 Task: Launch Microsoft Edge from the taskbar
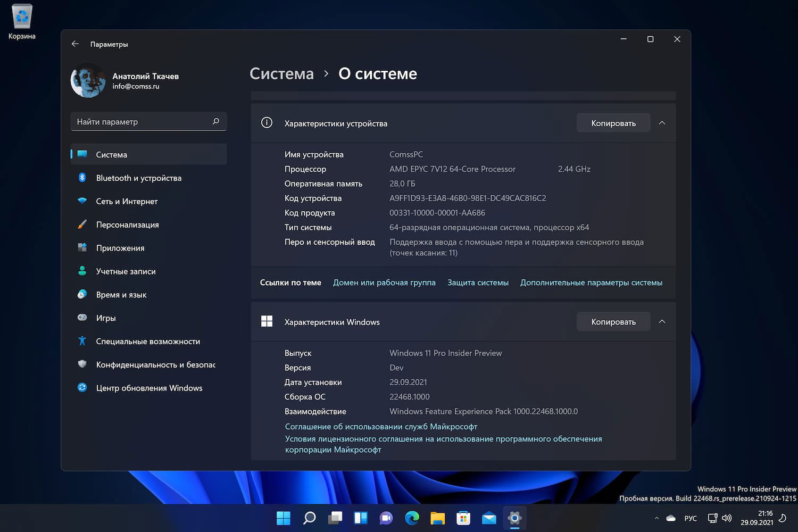(412, 518)
